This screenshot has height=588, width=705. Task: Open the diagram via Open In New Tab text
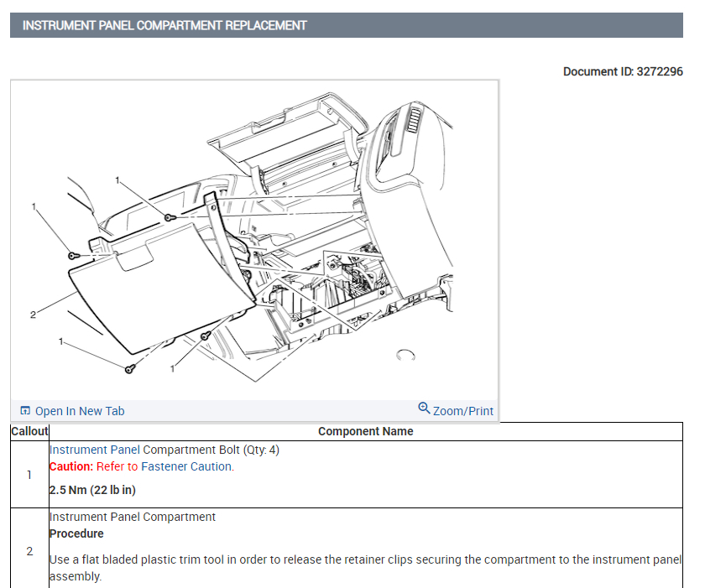coord(80,411)
